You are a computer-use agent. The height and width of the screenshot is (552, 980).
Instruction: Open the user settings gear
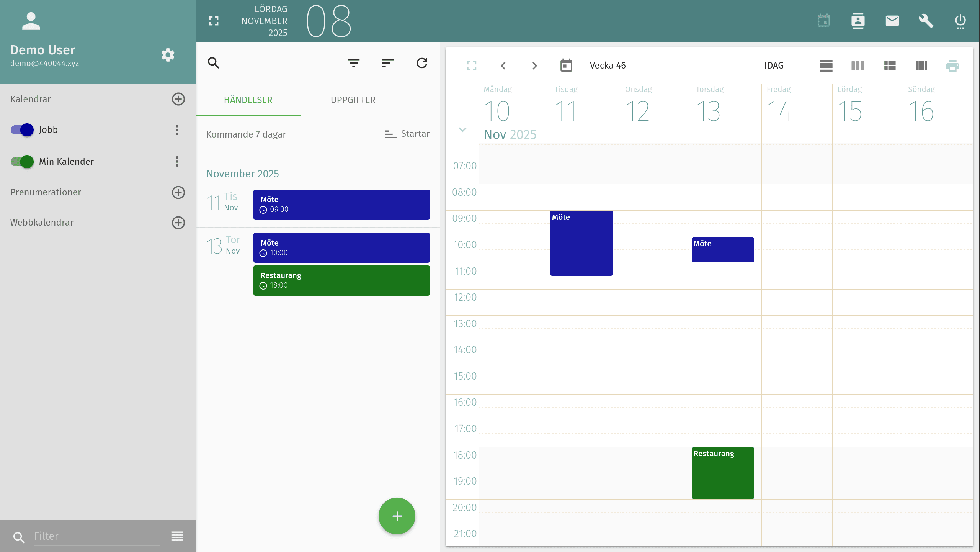pos(168,55)
